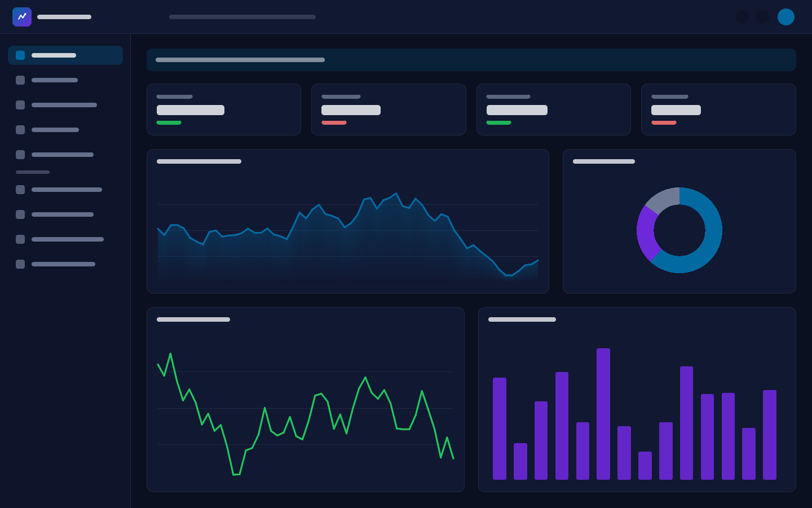This screenshot has height=508, width=812.
Task: Open the last sidebar navigation item
Action: pos(65,264)
